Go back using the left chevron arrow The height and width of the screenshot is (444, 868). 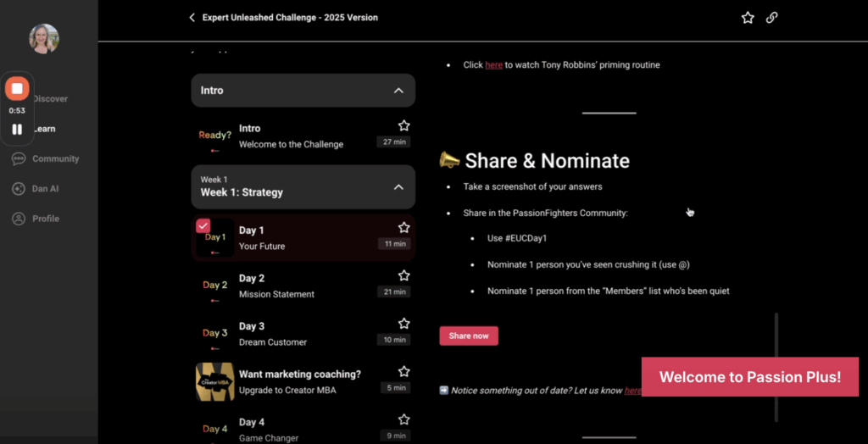(192, 18)
